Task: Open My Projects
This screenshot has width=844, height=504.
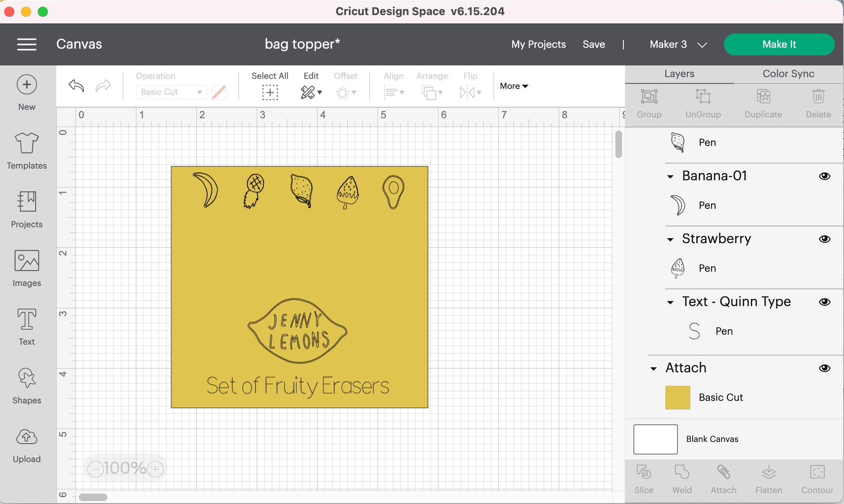Action: click(538, 44)
